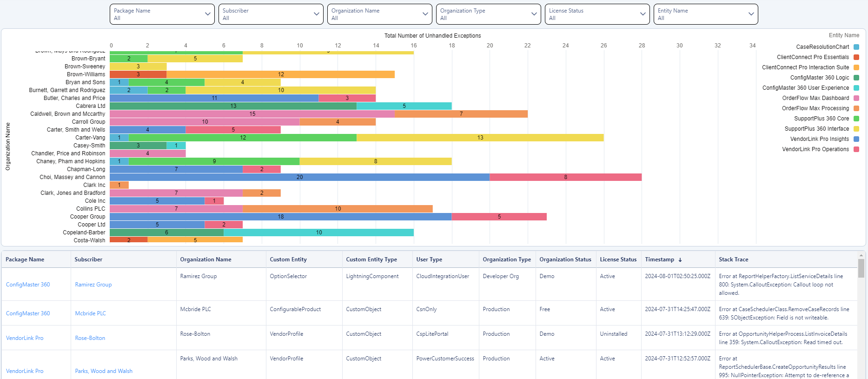Open the Mcbride PLC subscriber link
This screenshot has height=379, width=868.
pos(91,313)
